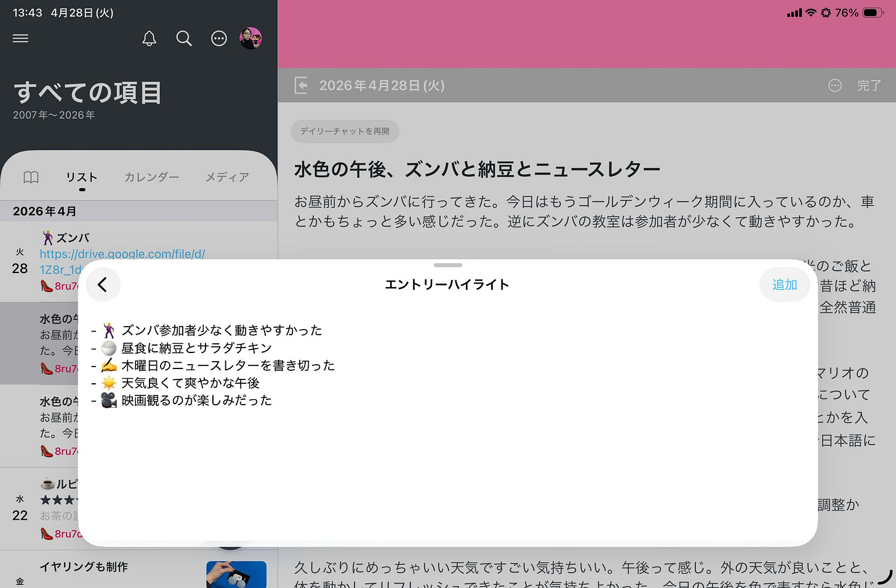
Task: Tap 完了 to finish editing
Action: (x=869, y=85)
